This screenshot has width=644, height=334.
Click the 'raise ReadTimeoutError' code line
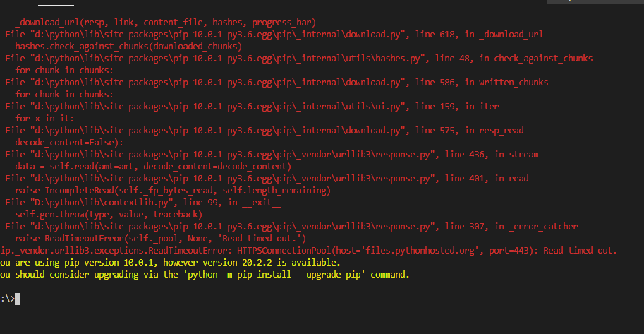click(x=161, y=239)
